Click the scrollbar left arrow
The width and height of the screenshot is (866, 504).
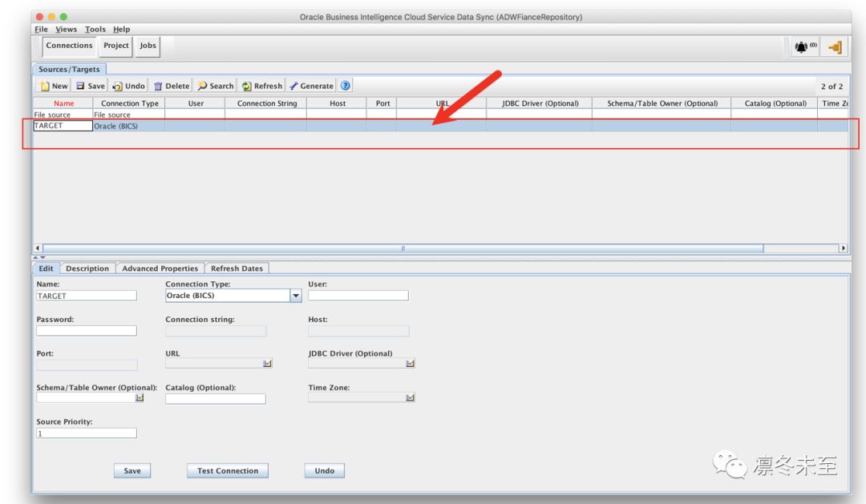[x=38, y=248]
